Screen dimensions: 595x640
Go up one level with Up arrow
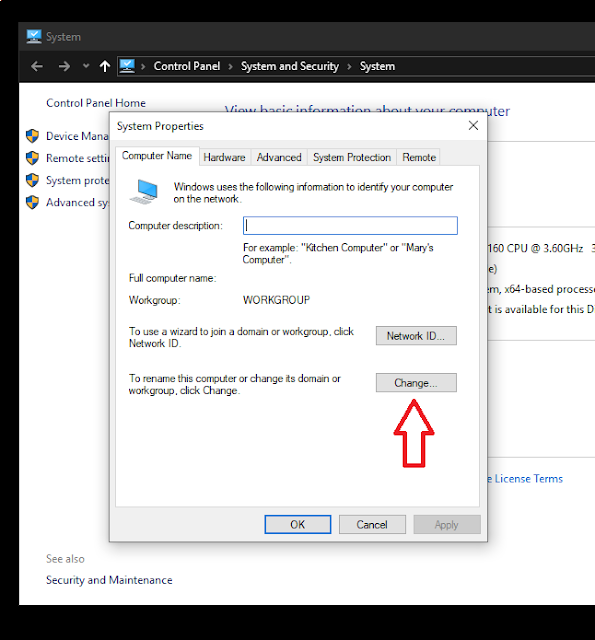click(x=105, y=66)
